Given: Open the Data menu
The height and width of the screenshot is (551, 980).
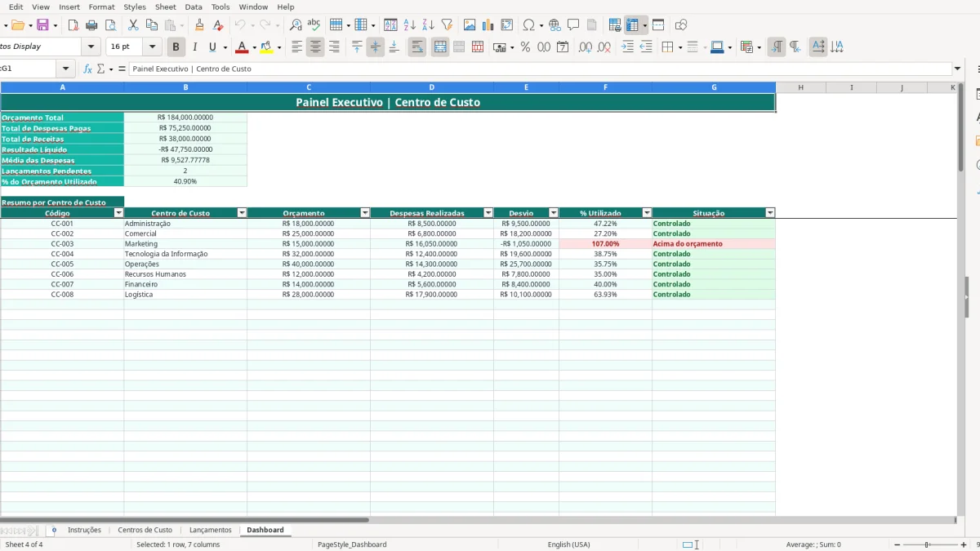Looking at the screenshot, I should click(194, 7).
